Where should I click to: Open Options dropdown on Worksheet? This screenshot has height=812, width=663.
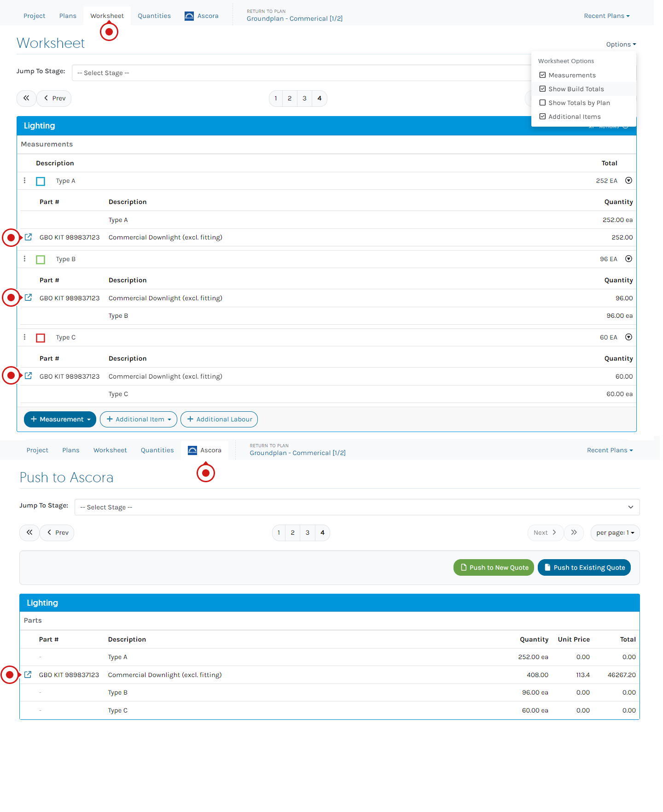click(621, 45)
